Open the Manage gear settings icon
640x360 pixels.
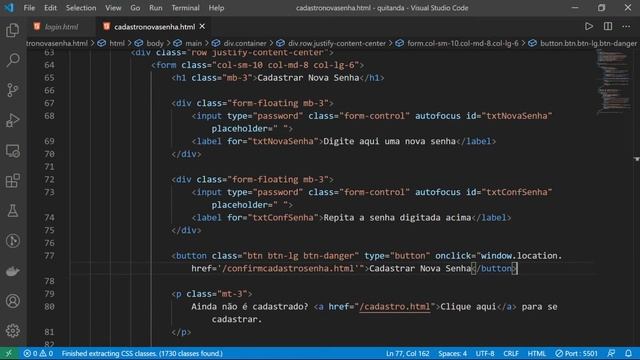tap(13, 331)
